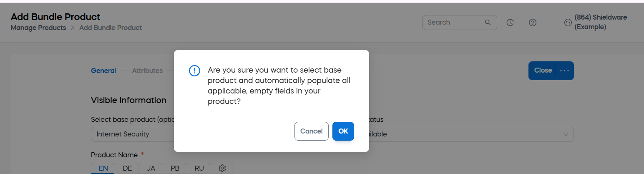Open three-dots menu beside Close
Image resolution: width=644 pixels, height=174 pixels.
(564, 71)
